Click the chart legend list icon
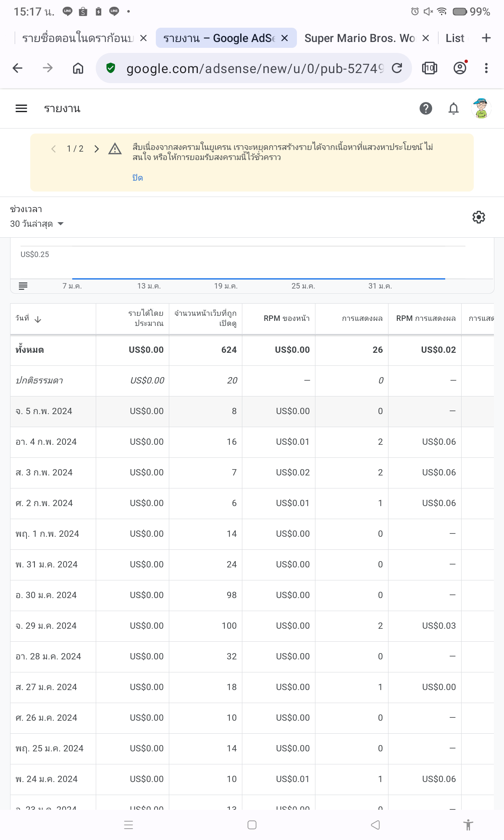 (23, 286)
